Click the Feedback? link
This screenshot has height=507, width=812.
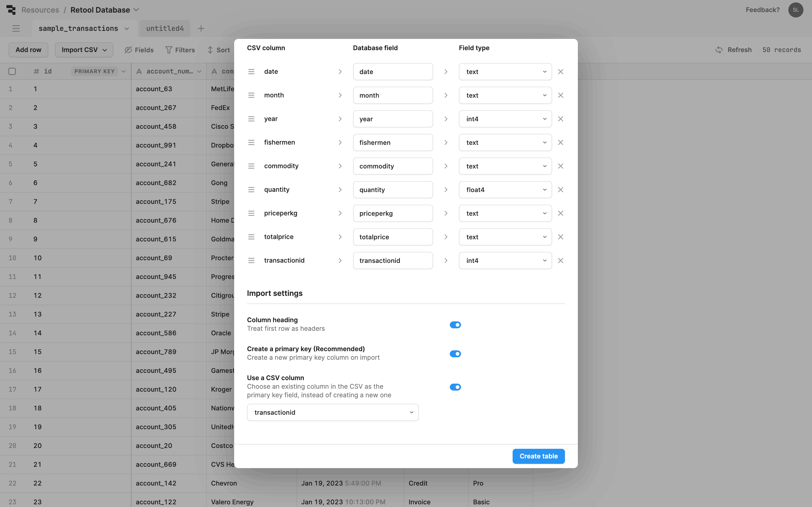click(x=762, y=10)
